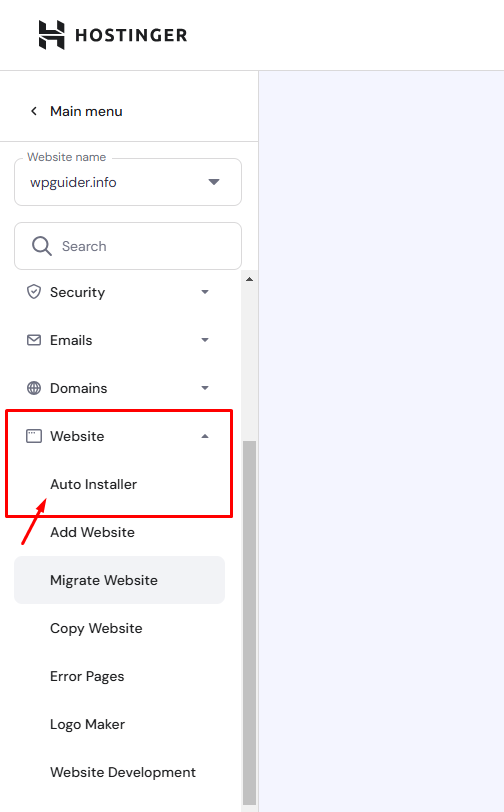The width and height of the screenshot is (504, 812).
Task: Click the magnifying glass search icon
Action: (x=41, y=246)
